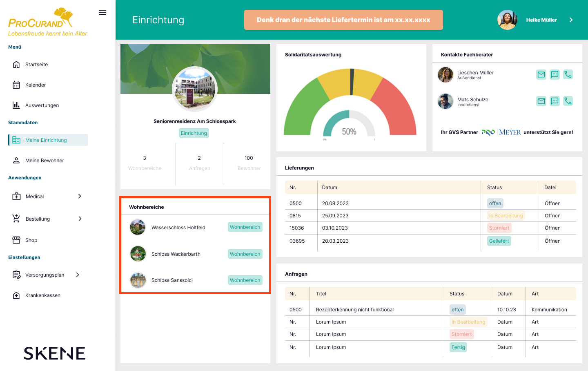Viewport: 588px width, 371px height.
Task: Select Krankenkassen from the settings menu
Action: pos(42,295)
